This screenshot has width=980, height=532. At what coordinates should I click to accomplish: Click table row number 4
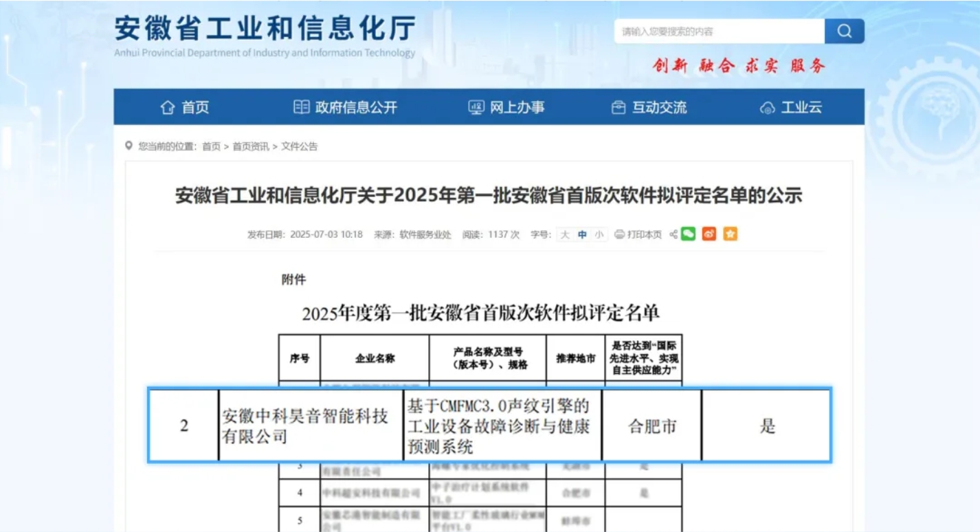pos(300,493)
